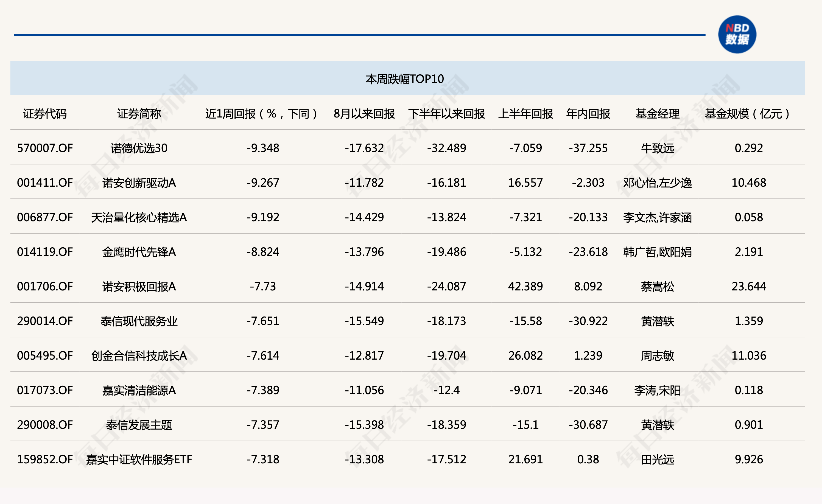Click the value 26.082
The width and height of the screenshot is (822, 504).
(525, 355)
